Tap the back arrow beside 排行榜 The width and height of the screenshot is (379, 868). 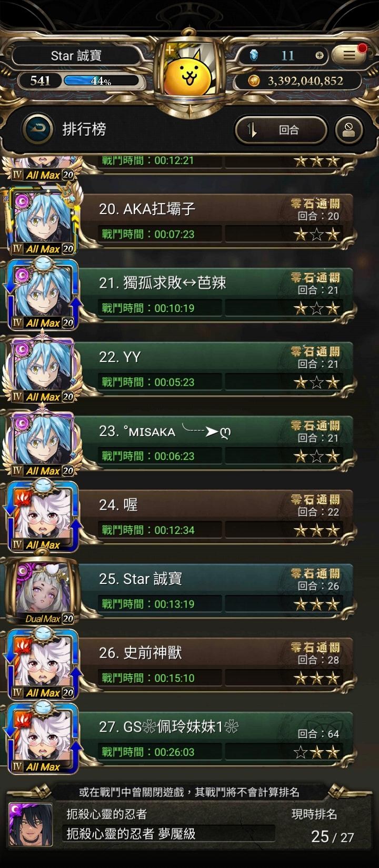pyautogui.click(x=38, y=129)
